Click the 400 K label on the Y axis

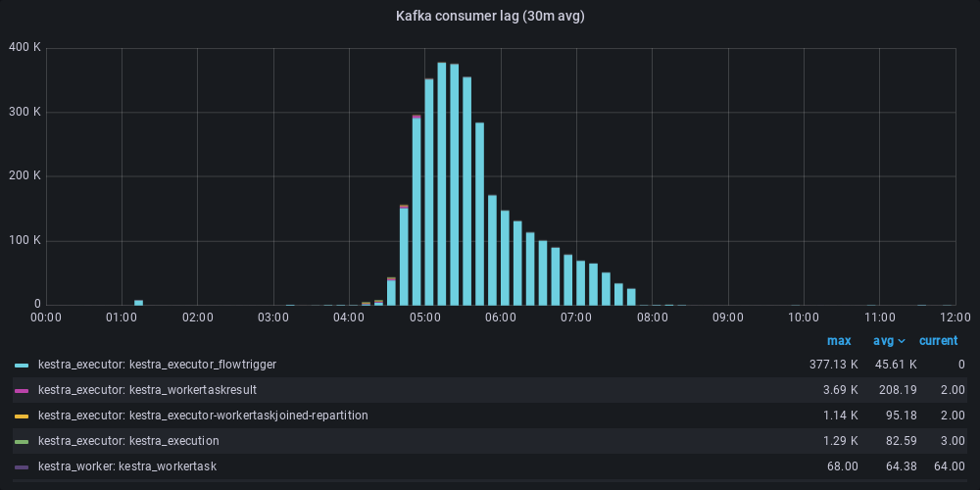pos(24,47)
